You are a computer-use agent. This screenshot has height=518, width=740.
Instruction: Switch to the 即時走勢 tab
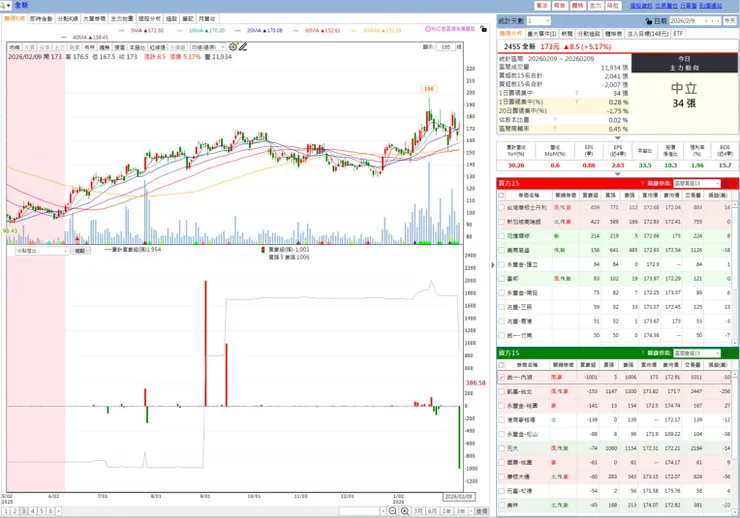pos(41,19)
